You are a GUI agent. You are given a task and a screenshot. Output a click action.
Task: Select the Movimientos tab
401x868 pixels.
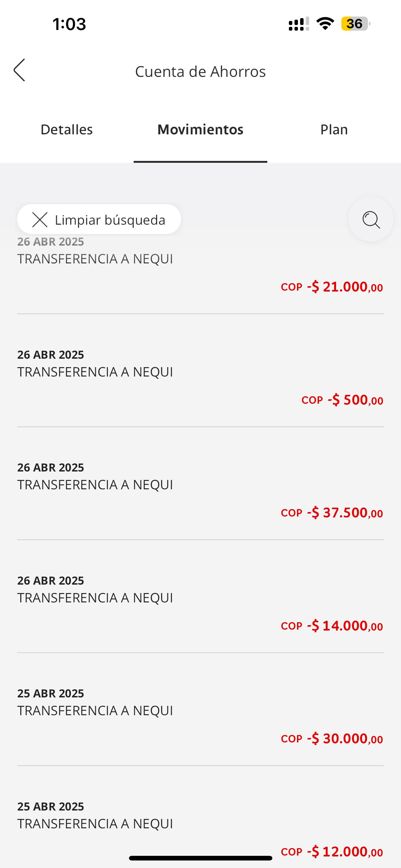pos(200,130)
